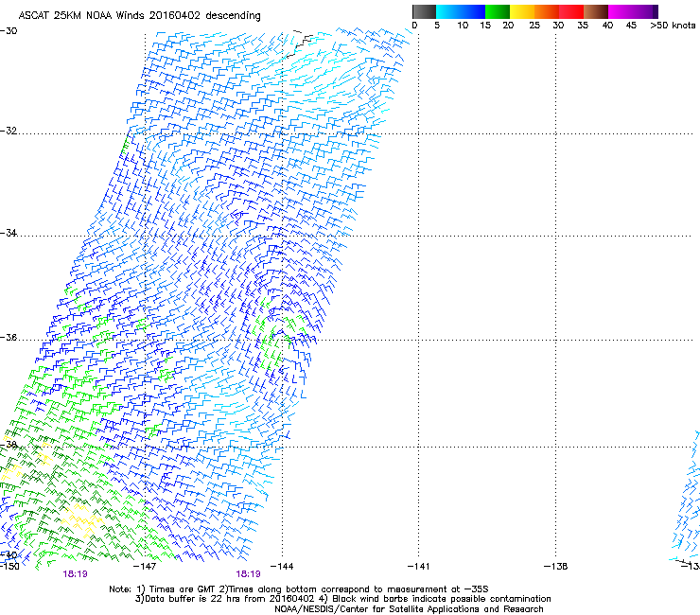The height and width of the screenshot is (615, 700).
Task: Click the purple "18:19" time near -144
Action: (x=248, y=574)
